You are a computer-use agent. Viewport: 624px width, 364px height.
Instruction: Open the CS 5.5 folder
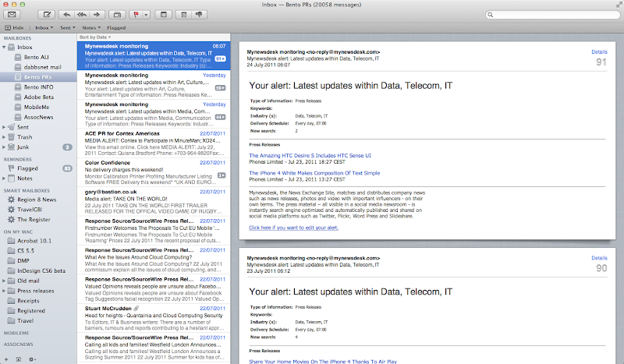pyautogui.click(x=38, y=251)
